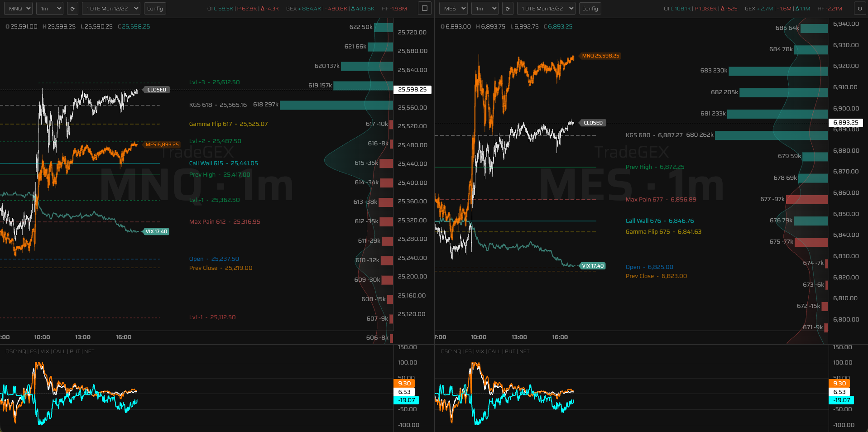Open Config for the MNQ chart

[155, 8]
